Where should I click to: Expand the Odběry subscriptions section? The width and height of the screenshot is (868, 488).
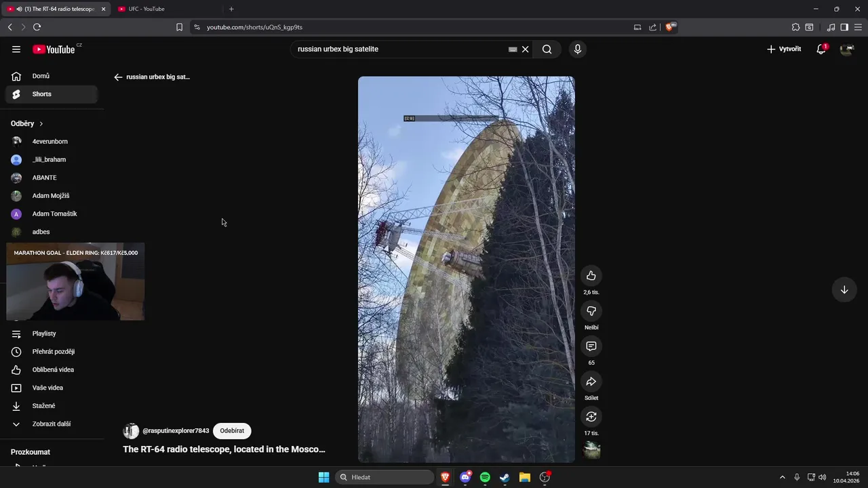coord(27,123)
